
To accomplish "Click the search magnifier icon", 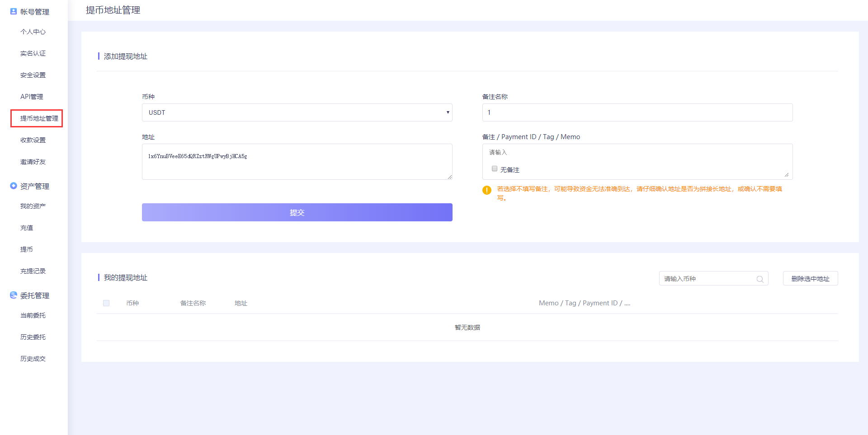I will click(x=760, y=279).
